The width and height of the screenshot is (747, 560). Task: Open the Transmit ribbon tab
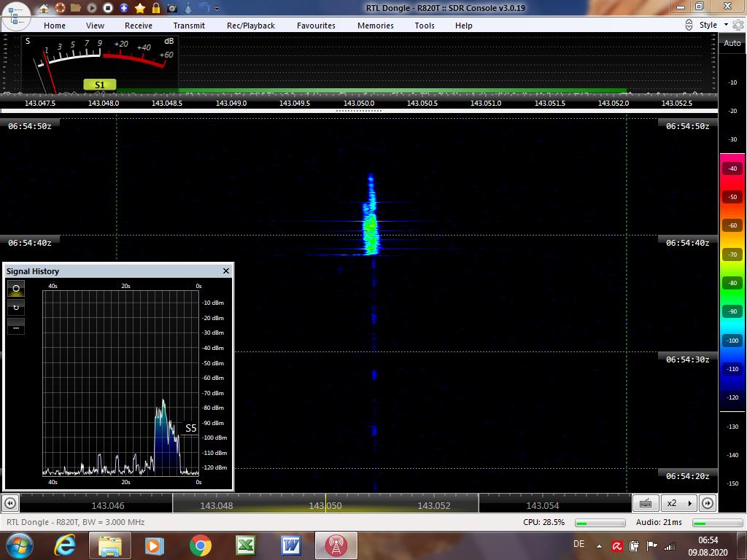tap(189, 26)
